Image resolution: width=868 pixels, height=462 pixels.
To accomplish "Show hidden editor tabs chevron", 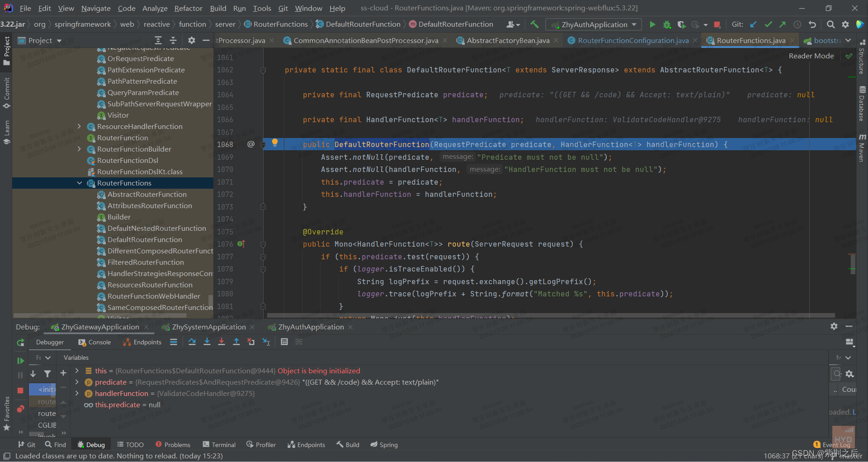I will [848, 40].
